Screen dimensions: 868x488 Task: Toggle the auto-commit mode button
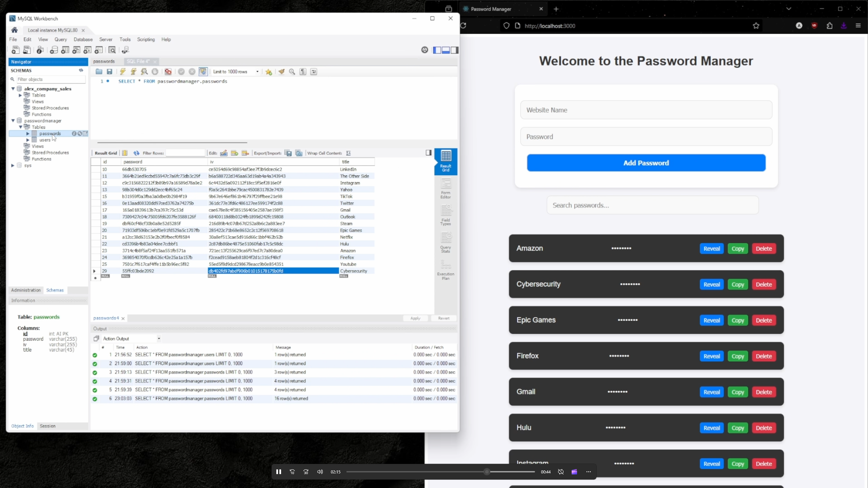(203, 72)
